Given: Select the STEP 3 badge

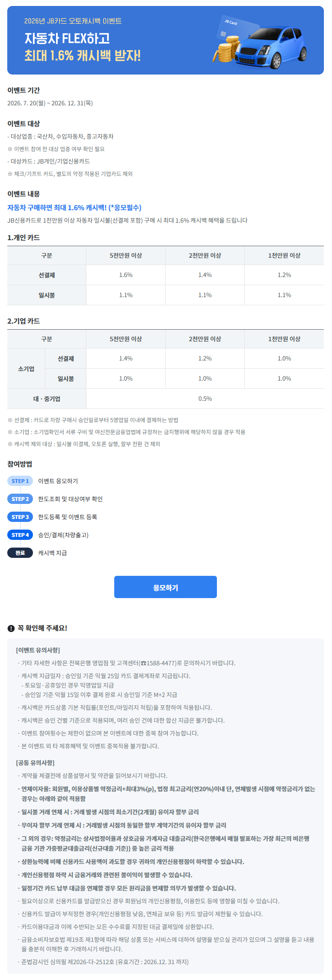Looking at the screenshot, I should click(x=20, y=517).
